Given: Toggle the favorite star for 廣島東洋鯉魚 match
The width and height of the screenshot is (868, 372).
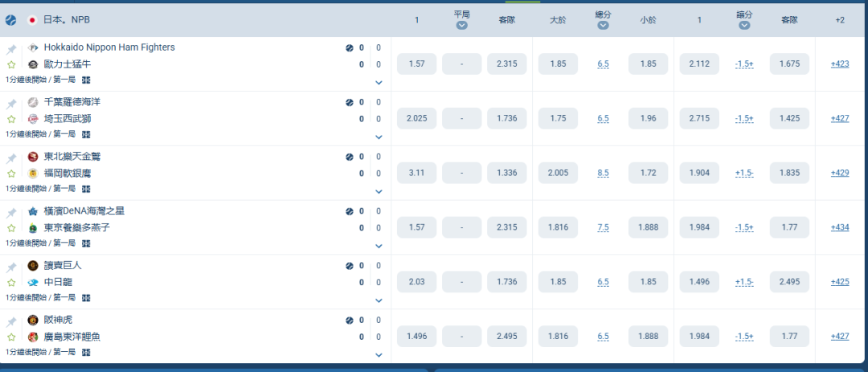Looking at the screenshot, I should [x=11, y=337].
